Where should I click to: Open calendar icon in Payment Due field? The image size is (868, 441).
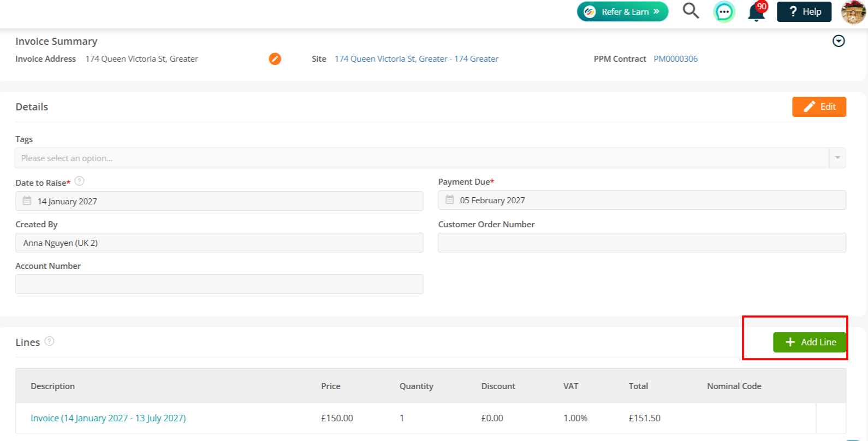(450, 200)
